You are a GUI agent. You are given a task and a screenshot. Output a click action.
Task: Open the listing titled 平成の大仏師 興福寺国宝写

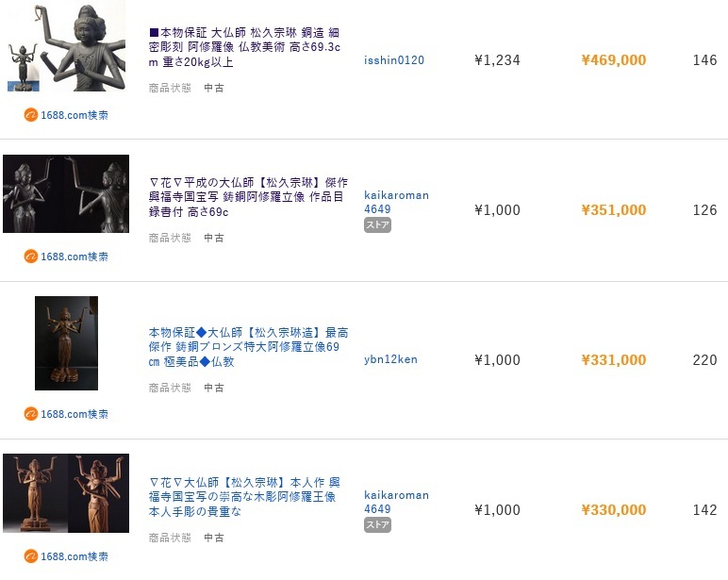(248, 197)
